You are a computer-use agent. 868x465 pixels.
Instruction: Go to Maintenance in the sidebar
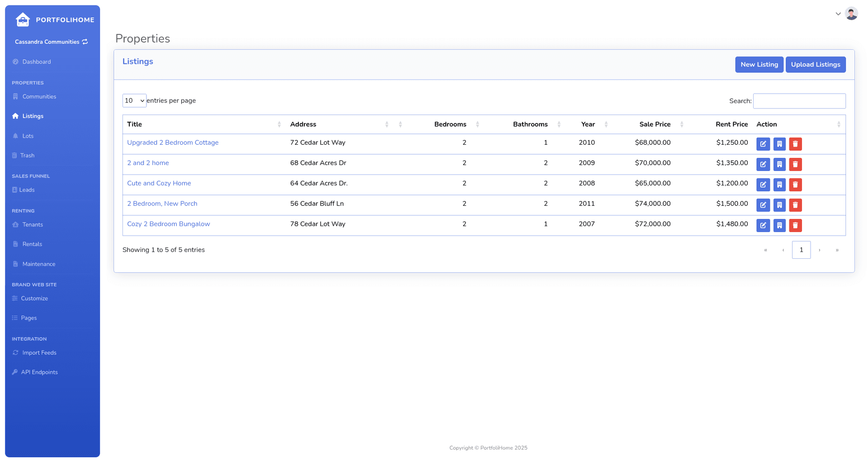pos(39,264)
